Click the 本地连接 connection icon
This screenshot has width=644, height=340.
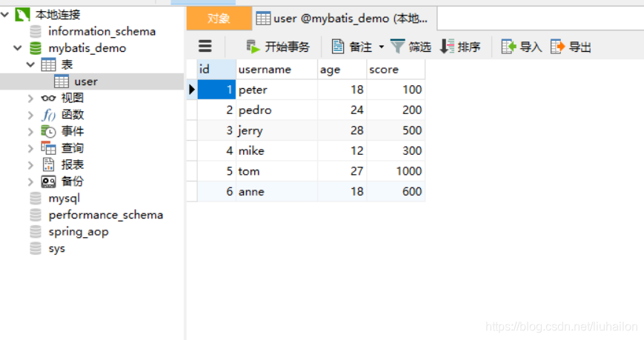point(22,15)
